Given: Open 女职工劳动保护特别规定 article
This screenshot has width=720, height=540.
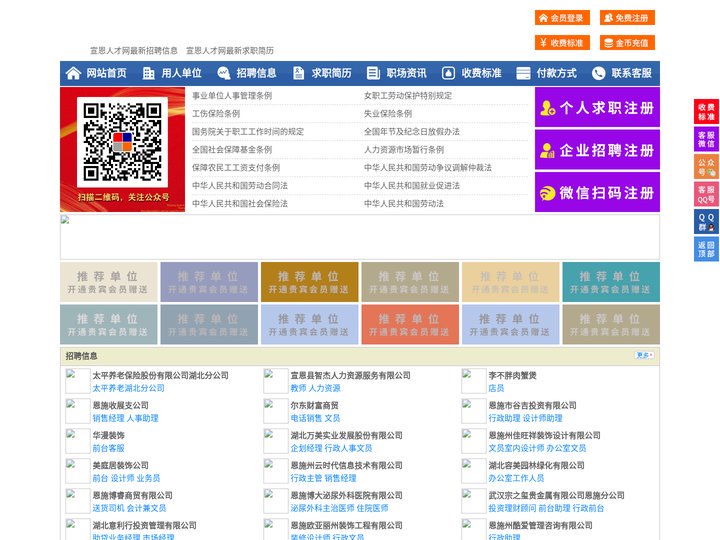Looking at the screenshot, I should pos(408,96).
